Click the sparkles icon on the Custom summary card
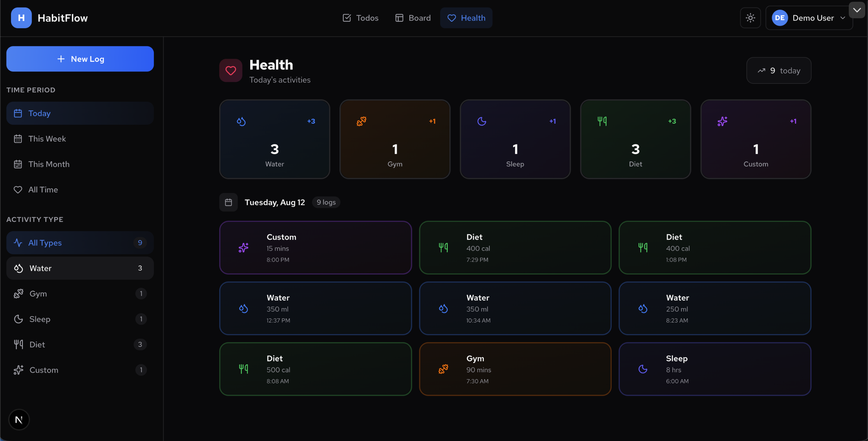868x441 pixels. tap(722, 121)
